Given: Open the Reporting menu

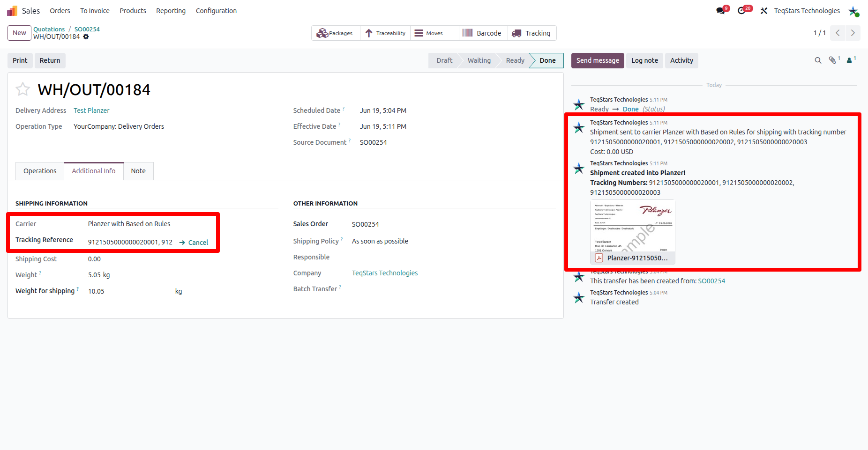Looking at the screenshot, I should tap(171, 11).
